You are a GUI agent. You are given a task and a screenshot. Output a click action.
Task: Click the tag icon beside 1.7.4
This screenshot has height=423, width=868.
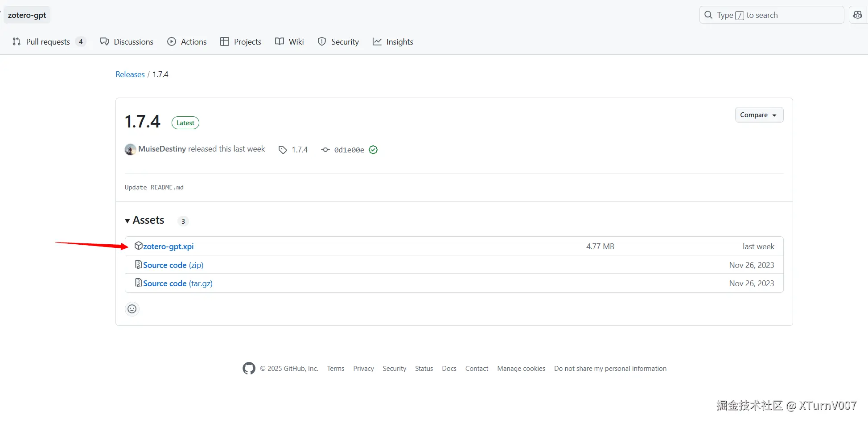point(283,150)
